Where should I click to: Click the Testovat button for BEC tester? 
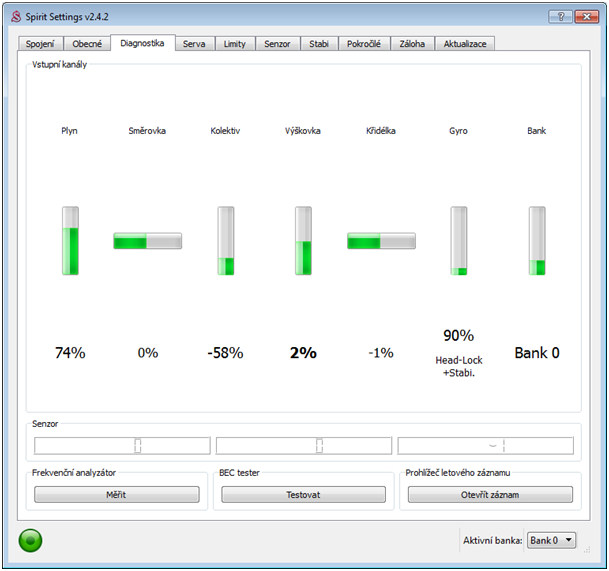point(303,495)
